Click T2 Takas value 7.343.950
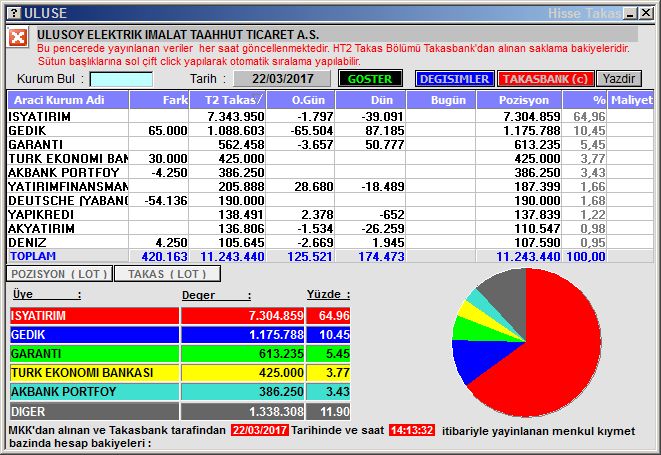This screenshot has width=661, height=455. point(236,116)
